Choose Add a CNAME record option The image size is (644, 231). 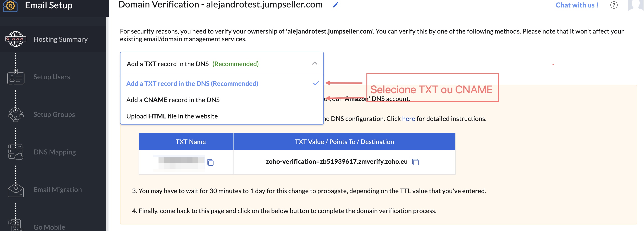click(173, 100)
